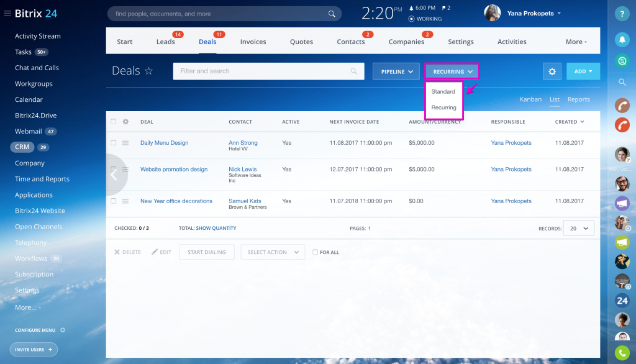Click the flag counter icon near clock
Viewport: 636px width, 364px height.
[446, 7]
